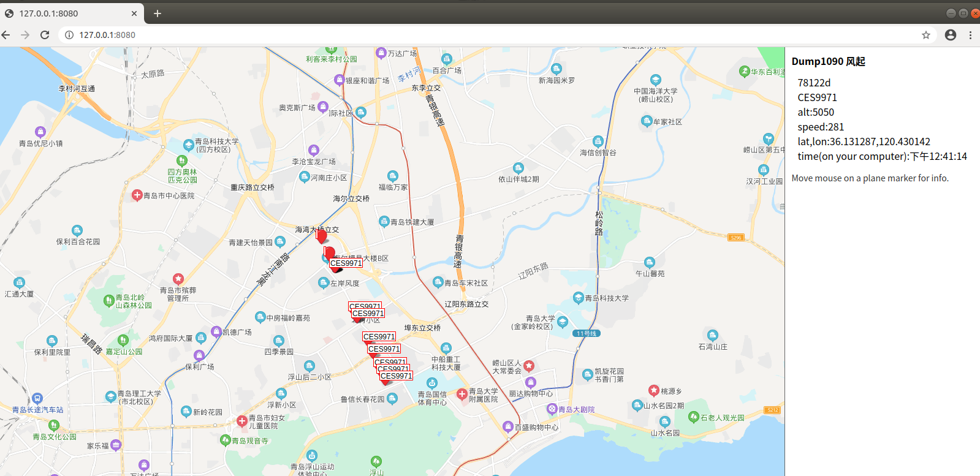Click 新海园米罗 map icon
This screenshot has height=476, width=980.
(556, 69)
